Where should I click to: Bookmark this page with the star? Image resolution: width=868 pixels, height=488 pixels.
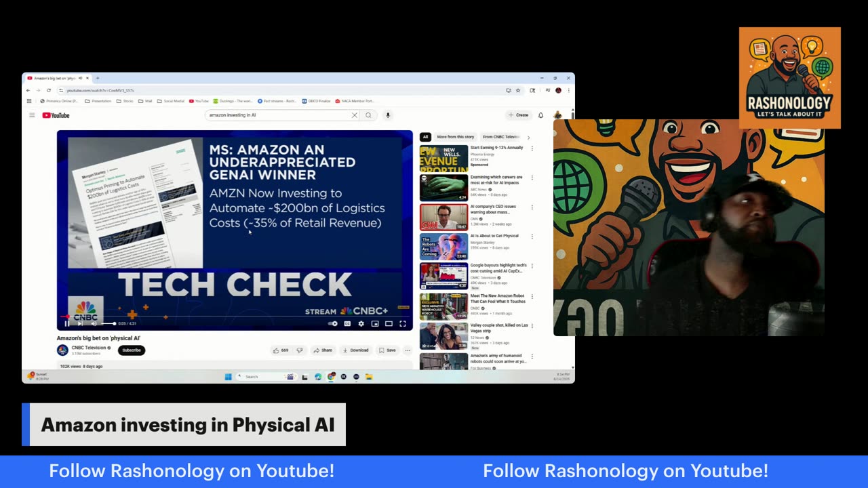[x=518, y=90]
